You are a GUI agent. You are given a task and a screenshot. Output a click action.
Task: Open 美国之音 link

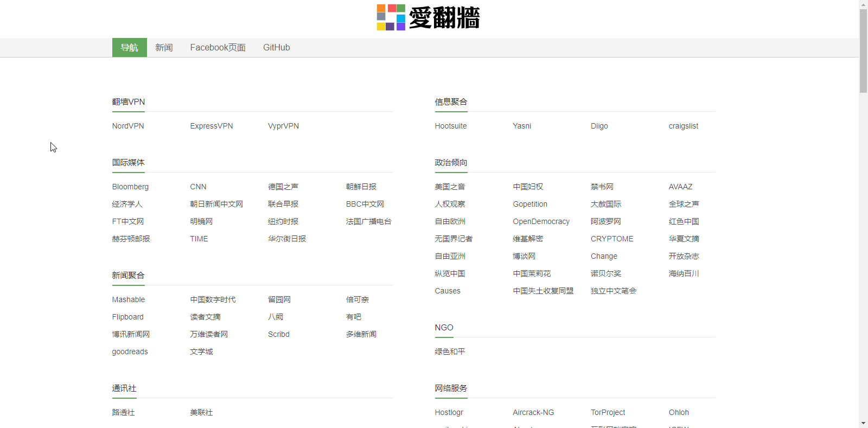point(450,187)
